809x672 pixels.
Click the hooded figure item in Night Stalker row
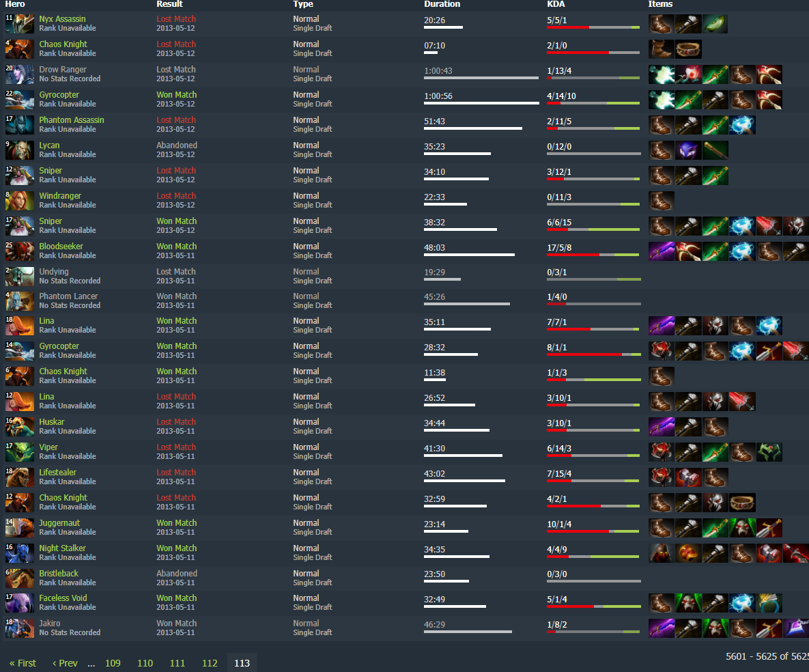(x=662, y=553)
